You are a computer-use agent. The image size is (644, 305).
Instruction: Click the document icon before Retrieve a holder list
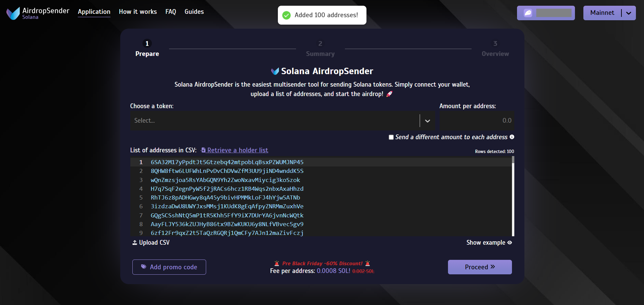point(203,150)
